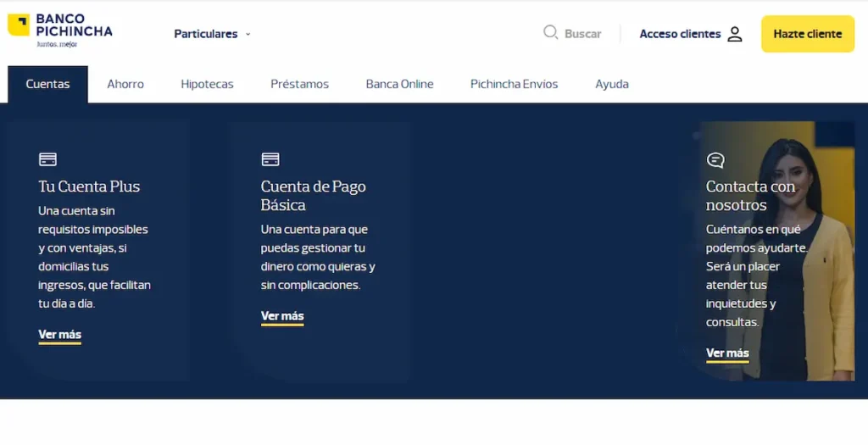The width and height of the screenshot is (868, 445).
Task: Click the chat bubble icon above Contacta con nosotros
Action: pos(715,160)
